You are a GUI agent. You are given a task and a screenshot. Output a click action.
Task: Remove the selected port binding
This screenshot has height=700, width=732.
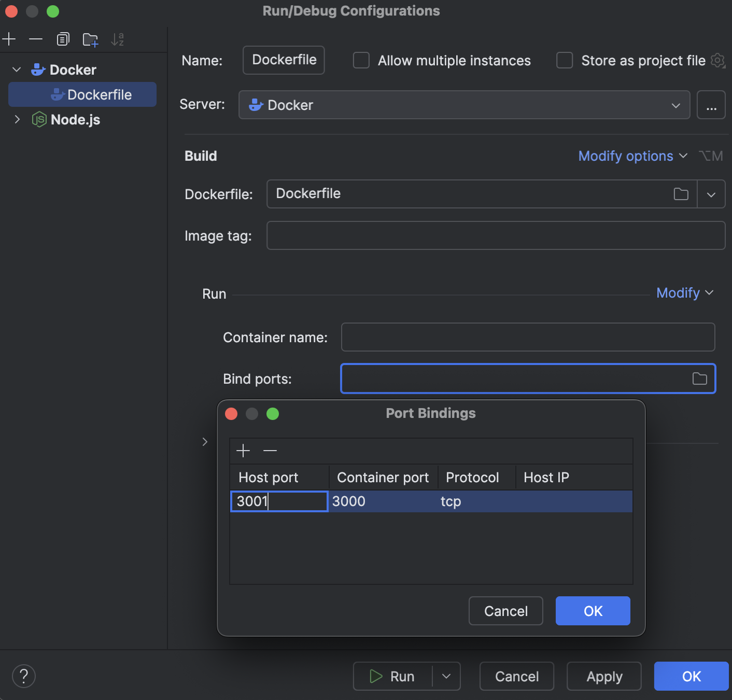[270, 451]
